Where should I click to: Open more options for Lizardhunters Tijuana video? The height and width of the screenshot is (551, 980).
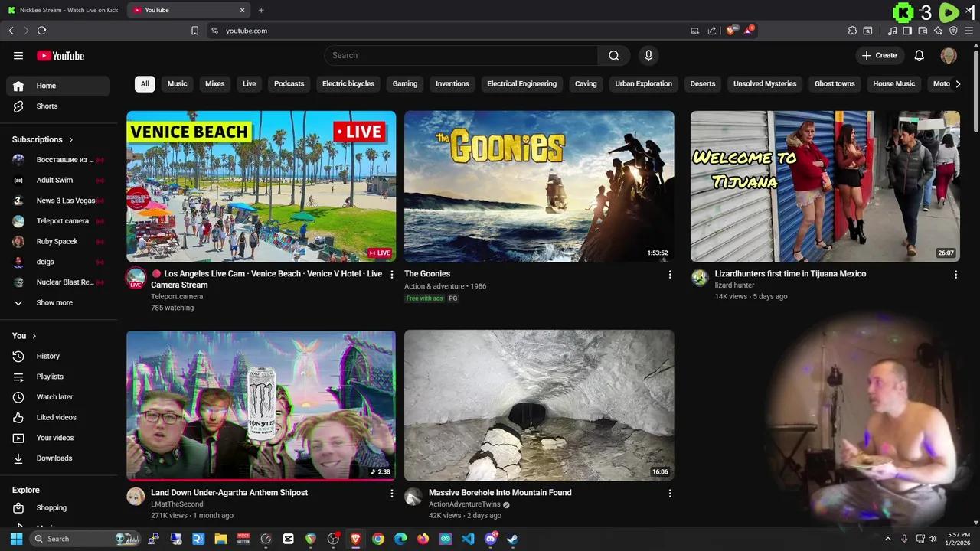coord(955,274)
